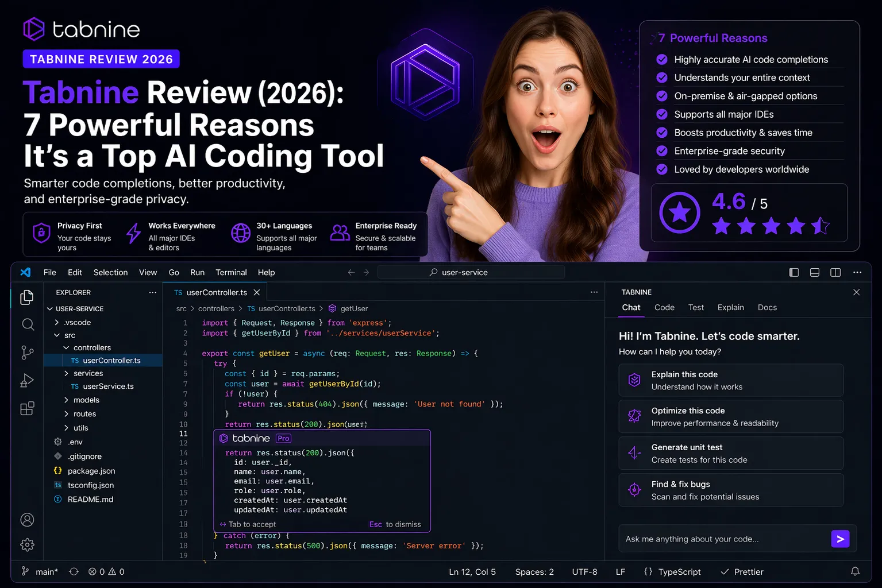Open the Explorer activity bar icon
Screen dimensions: 882x588
pyautogui.click(x=27, y=297)
